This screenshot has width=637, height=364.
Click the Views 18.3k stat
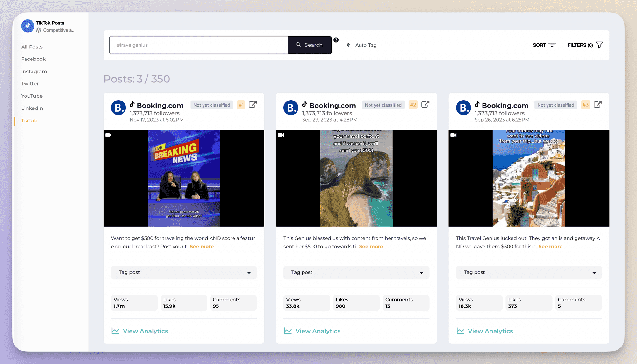pyautogui.click(x=479, y=303)
